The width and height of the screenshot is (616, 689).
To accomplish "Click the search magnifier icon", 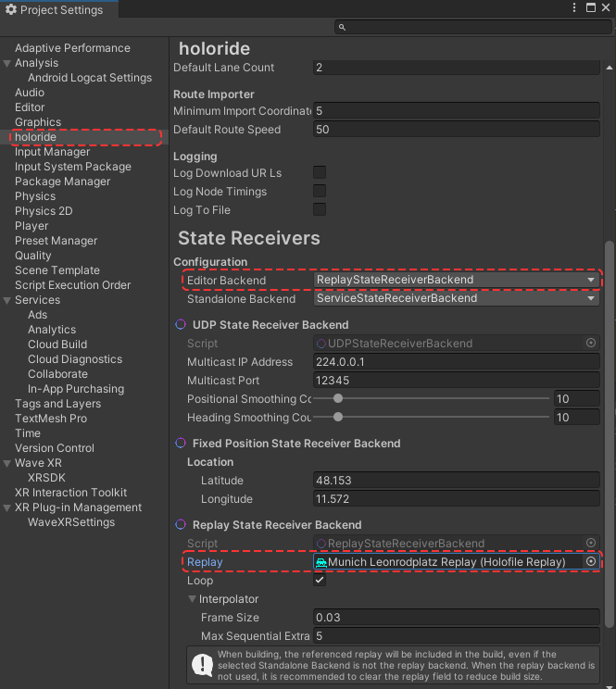I will coord(342,27).
